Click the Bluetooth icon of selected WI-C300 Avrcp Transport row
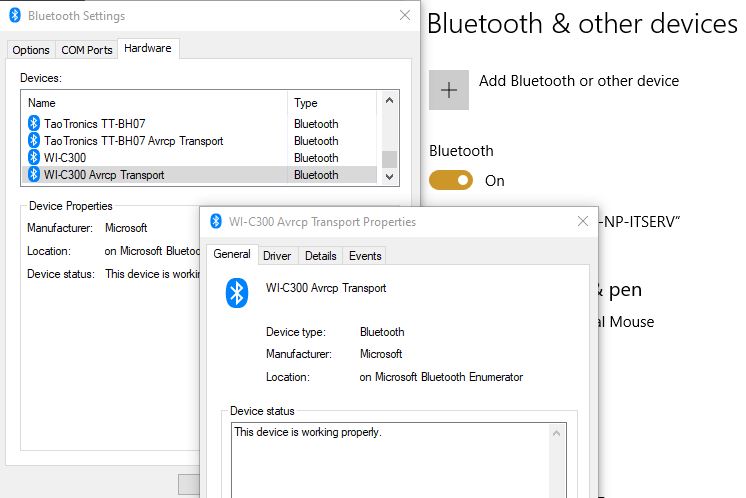Image resolution: width=746 pixels, height=498 pixels. coord(33,175)
